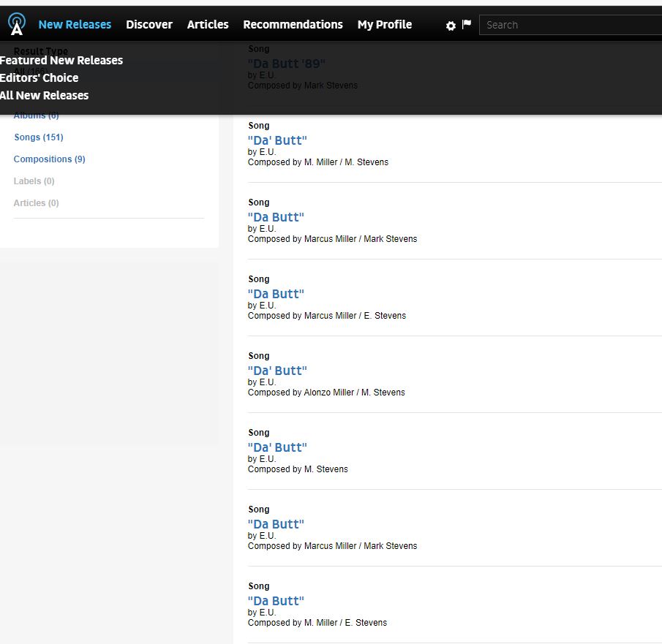This screenshot has height=644, width=662.
Task: Filter results by Songs (151)
Action: [39, 137]
